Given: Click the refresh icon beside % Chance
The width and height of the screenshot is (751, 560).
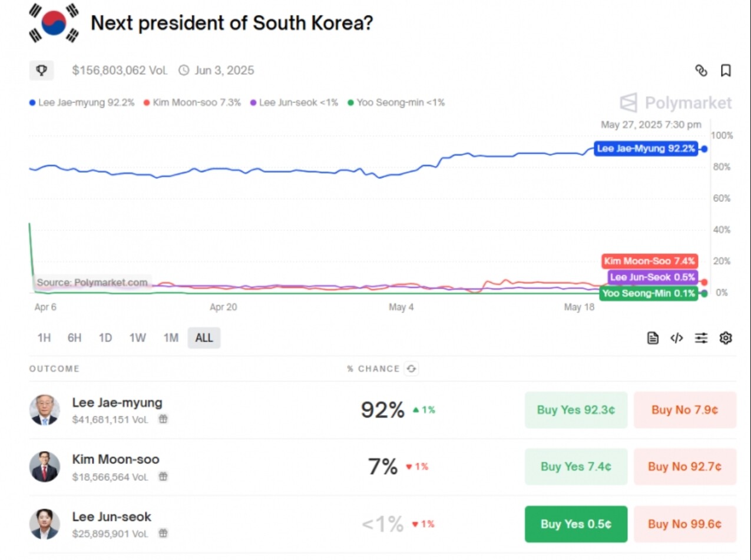Looking at the screenshot, I should [x=412, y=369].
